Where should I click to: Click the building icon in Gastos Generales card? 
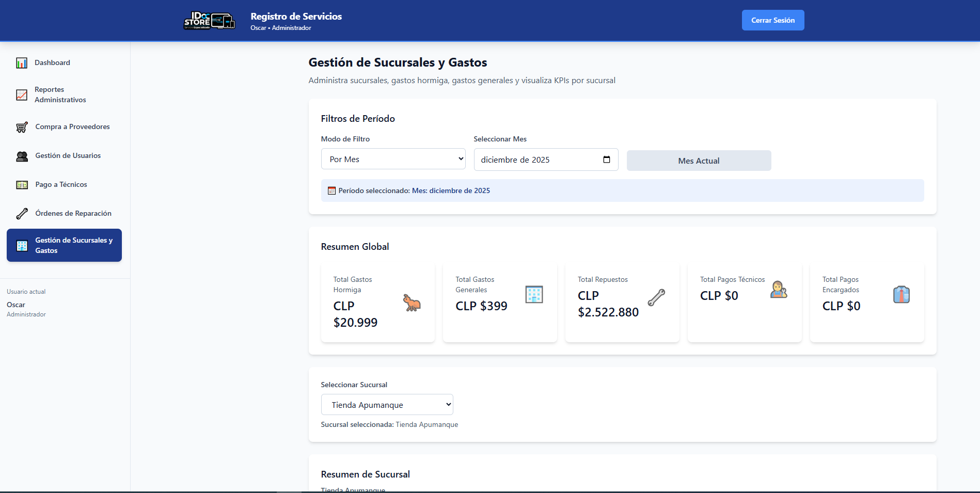[x=534, y=294]
